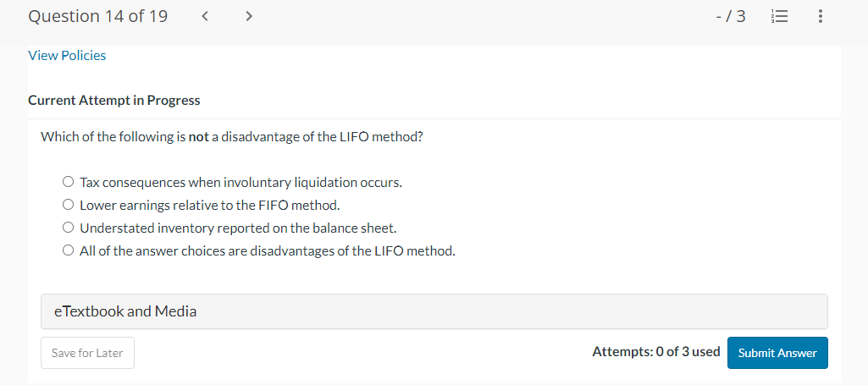Open the question list icon
Screen dimensions: 868x385
click(x=778, y=16)
